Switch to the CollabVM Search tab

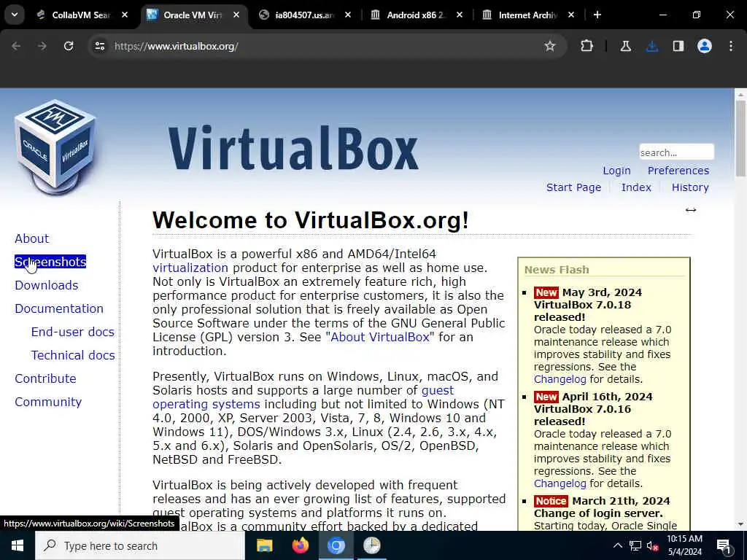81,15
